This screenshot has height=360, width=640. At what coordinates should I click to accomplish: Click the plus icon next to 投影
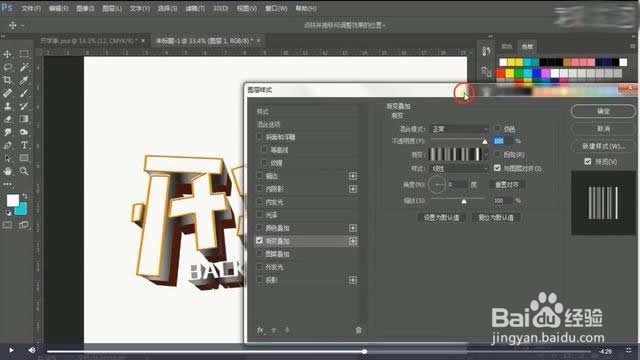point(353,280)
